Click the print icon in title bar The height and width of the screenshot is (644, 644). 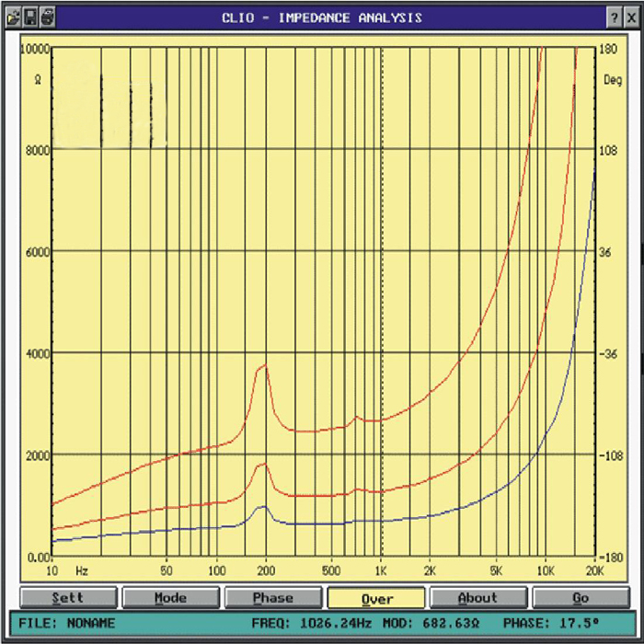pos(47,17)
